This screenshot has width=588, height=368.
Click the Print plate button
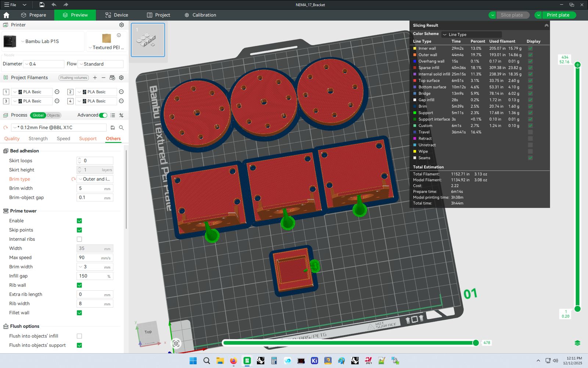[x=557, y=15]
